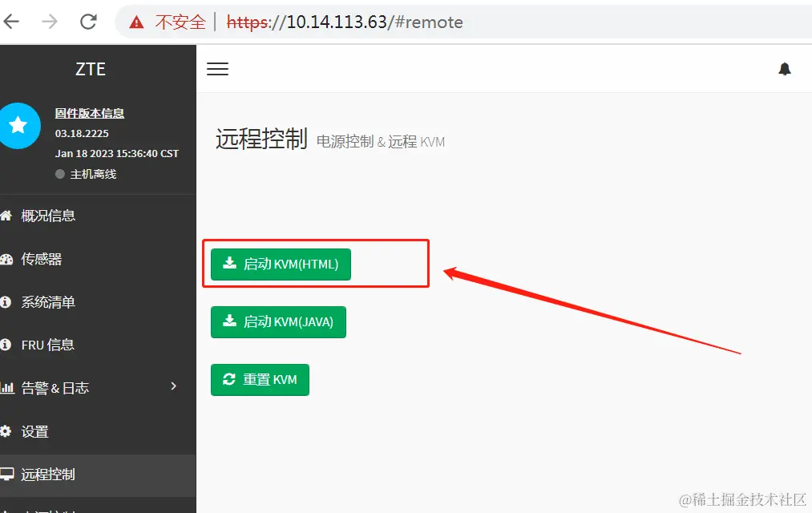Open 系统清单 menu item
This screenshot has height=513, width=812.
coord(98,302)
